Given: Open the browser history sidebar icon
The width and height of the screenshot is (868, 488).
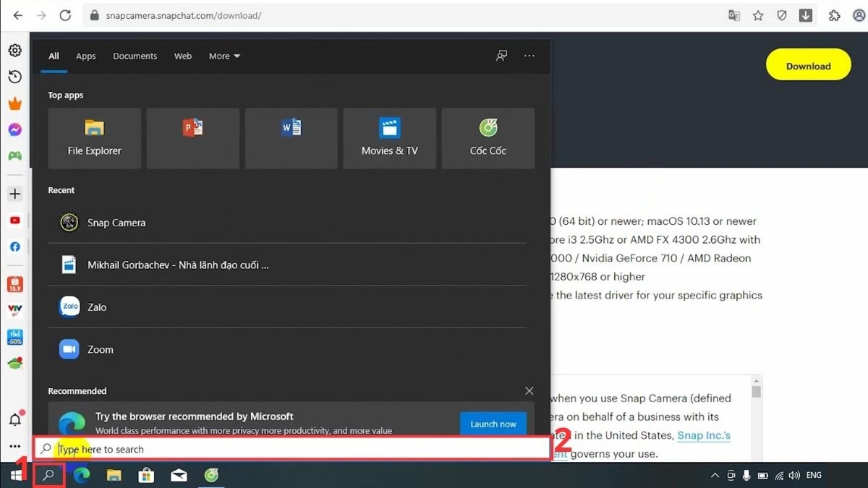Looking at the screenshot, I should 14,77.
